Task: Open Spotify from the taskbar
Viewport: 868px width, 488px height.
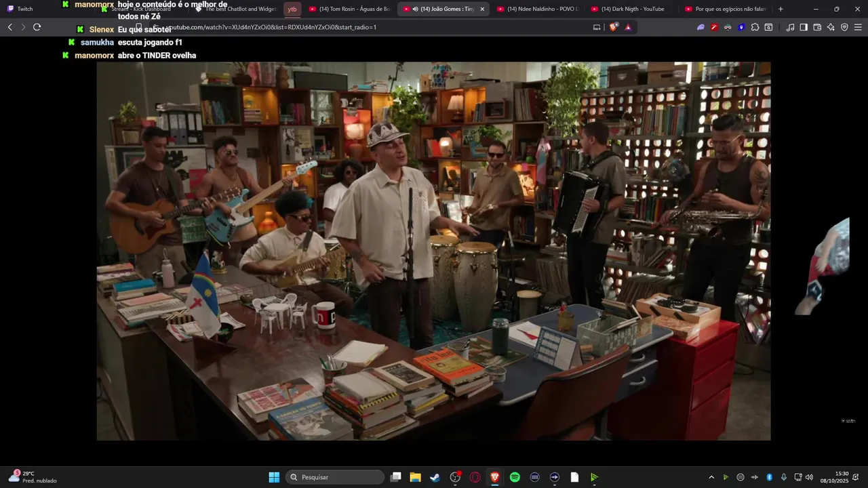Action: 515,477
